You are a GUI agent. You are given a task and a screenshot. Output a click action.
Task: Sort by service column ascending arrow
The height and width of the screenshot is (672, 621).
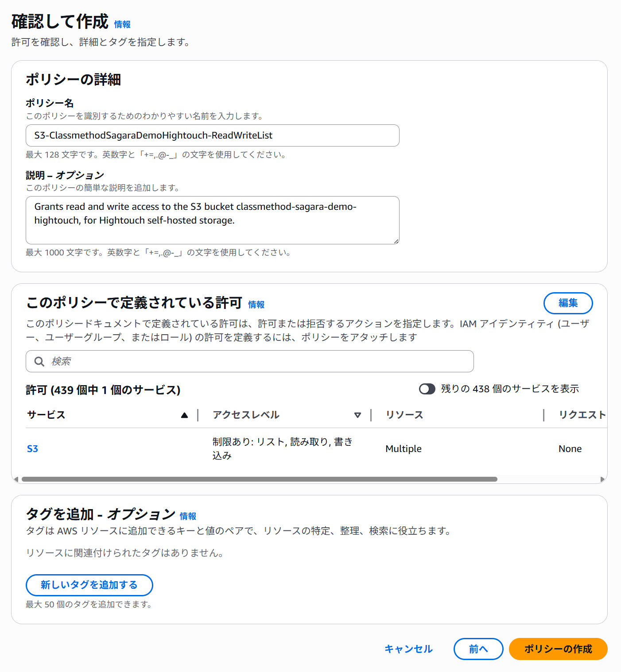(185, 415)
